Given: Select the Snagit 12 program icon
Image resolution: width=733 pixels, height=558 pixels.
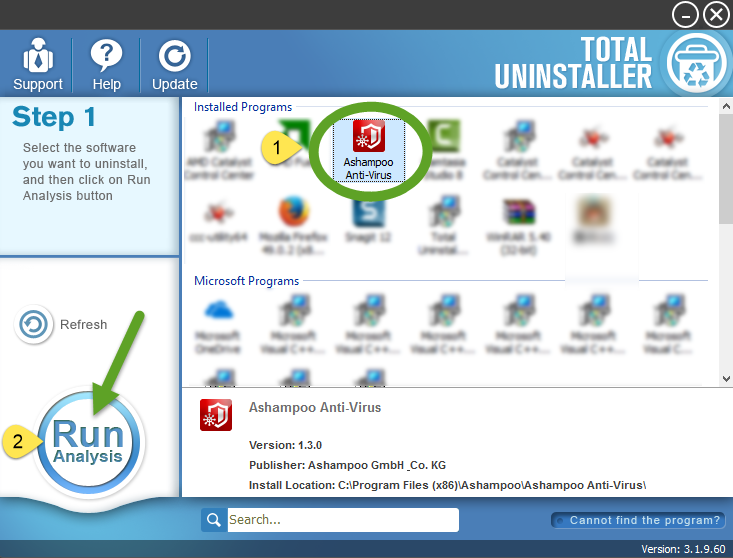Looking at the screenshot, I should click(x=368, y=220).
